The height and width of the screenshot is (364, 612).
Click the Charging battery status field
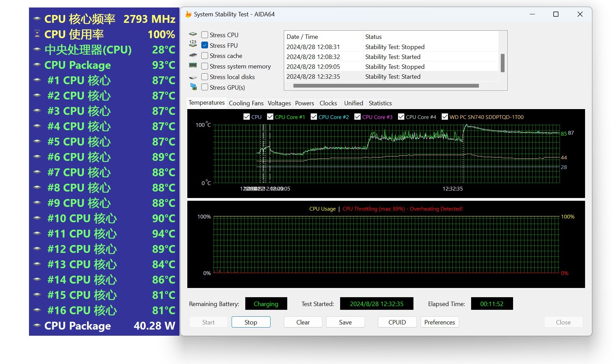[266, 304]
